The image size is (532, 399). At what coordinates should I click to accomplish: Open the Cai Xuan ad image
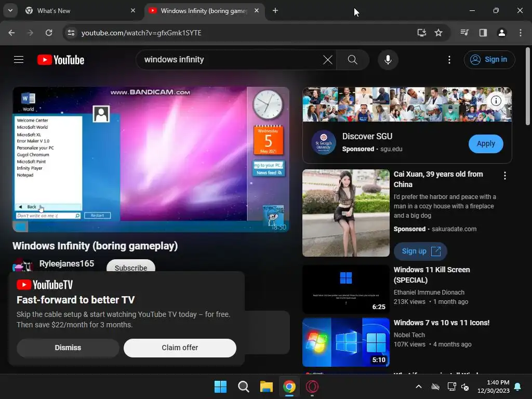[345, 213]
